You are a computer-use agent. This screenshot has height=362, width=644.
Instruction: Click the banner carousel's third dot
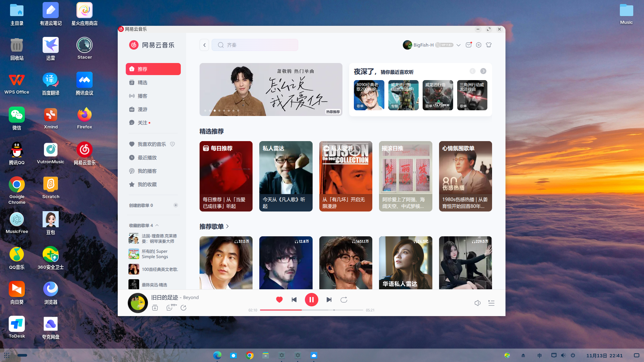point(215,111)
